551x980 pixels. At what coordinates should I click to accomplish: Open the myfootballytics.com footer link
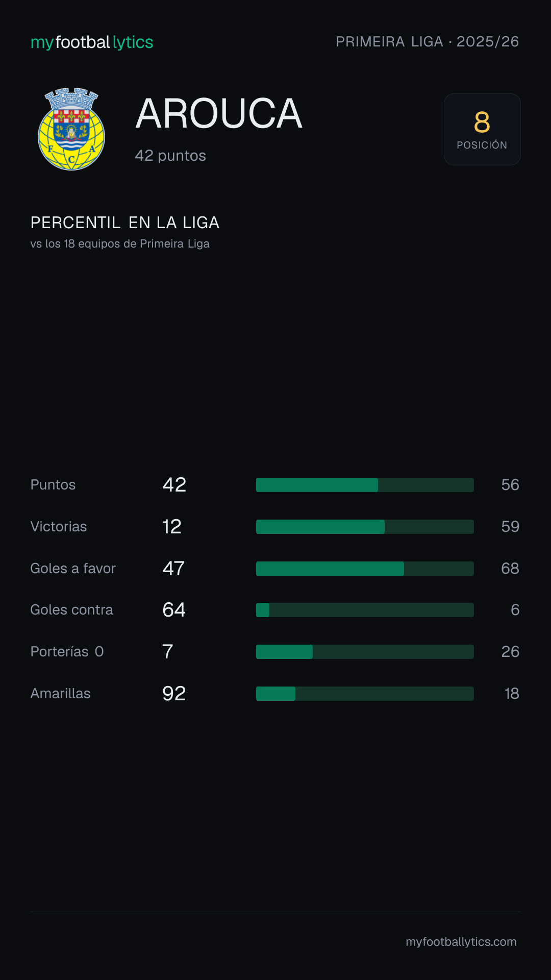[x=461, y=942]
